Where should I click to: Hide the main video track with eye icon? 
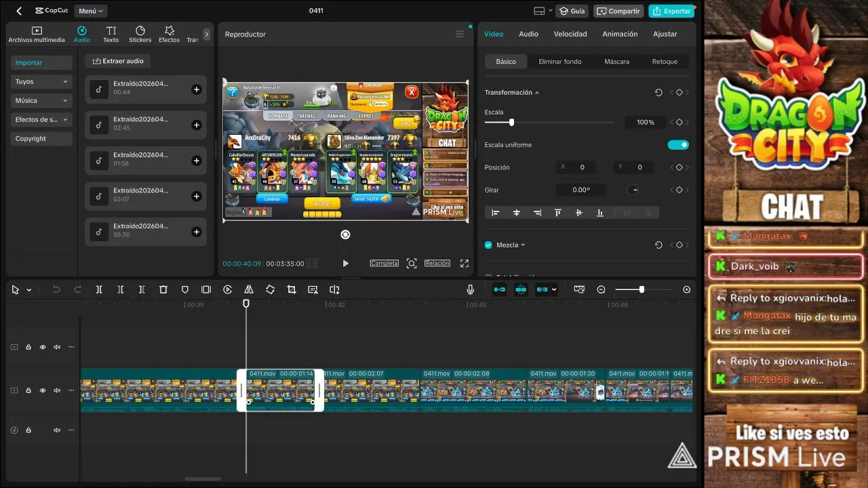click(43, 390)
